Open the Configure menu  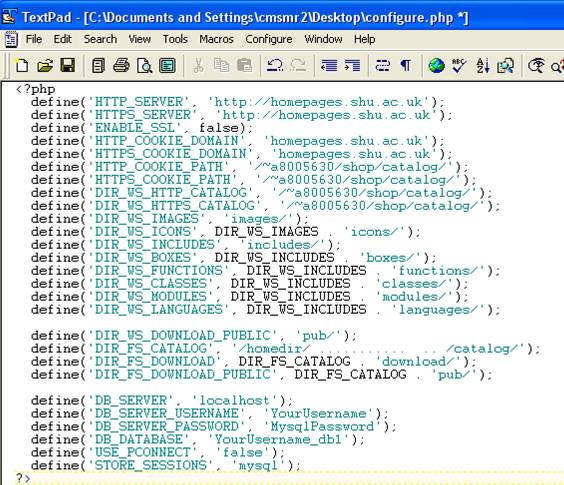coord(269,39)
